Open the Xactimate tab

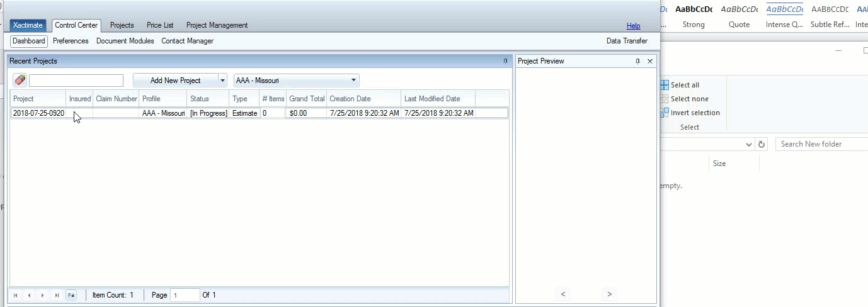tap(27, 25)
